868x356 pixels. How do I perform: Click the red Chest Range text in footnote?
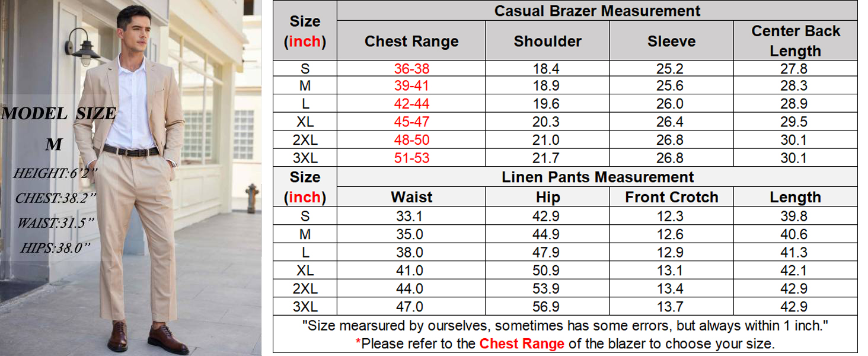click(522, 344)
